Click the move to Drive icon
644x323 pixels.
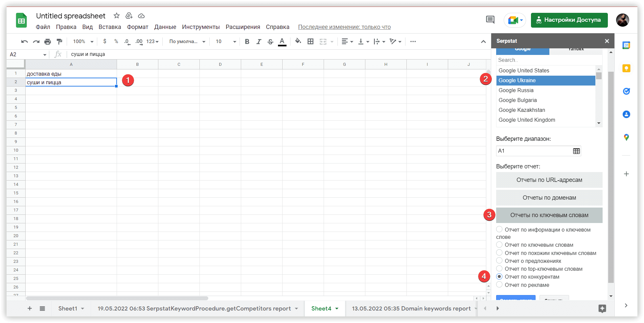pos(129,16)
